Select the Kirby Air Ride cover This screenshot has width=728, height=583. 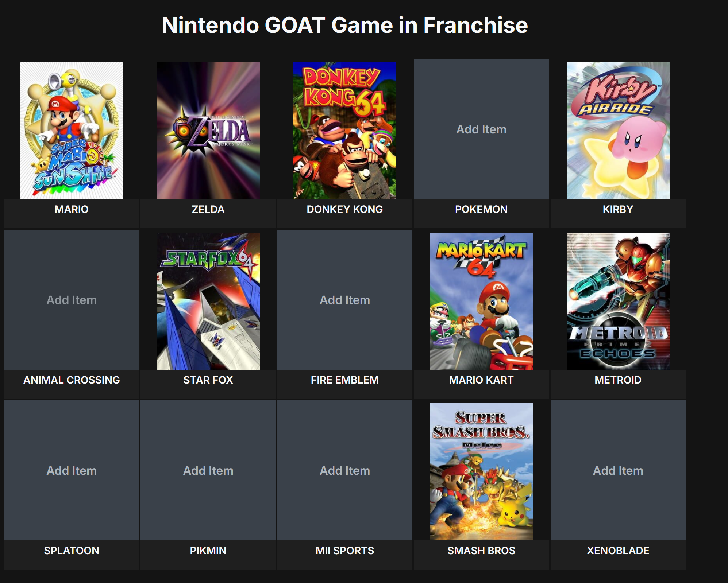pyautogui.click(x=618, y=131)
